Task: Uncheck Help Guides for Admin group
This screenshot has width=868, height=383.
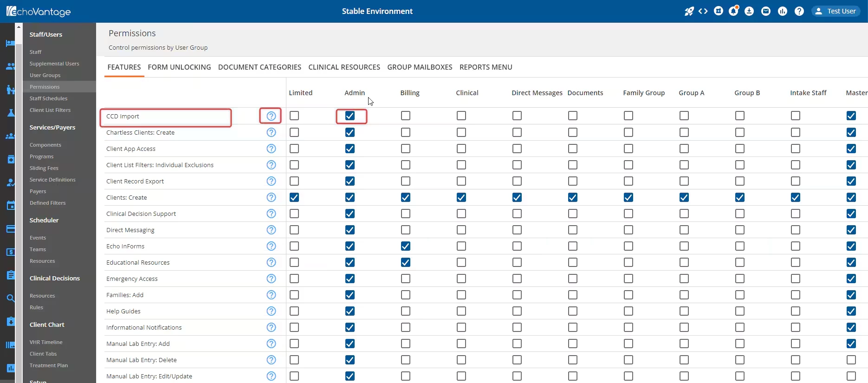Action: tap(350, 311)
